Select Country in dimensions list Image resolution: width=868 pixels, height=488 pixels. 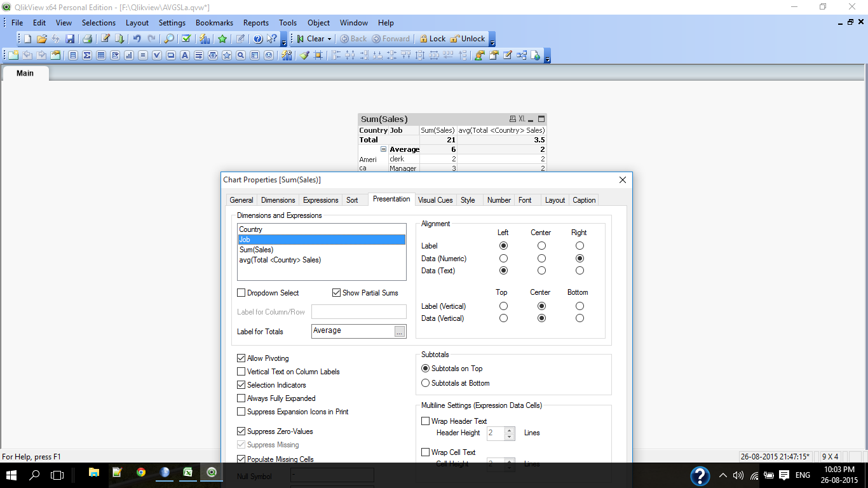pyautogui.click(x=322, y=229)
